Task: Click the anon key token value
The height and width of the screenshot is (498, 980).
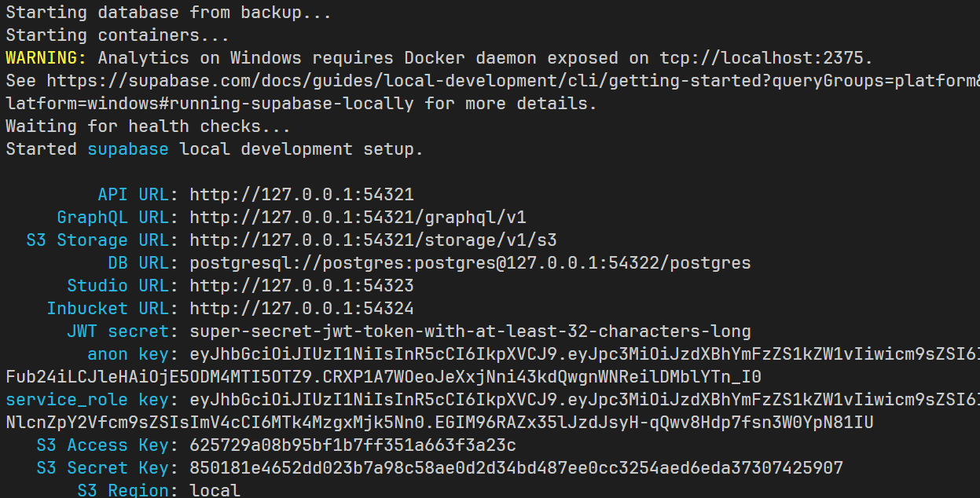Action: point(582,354)
